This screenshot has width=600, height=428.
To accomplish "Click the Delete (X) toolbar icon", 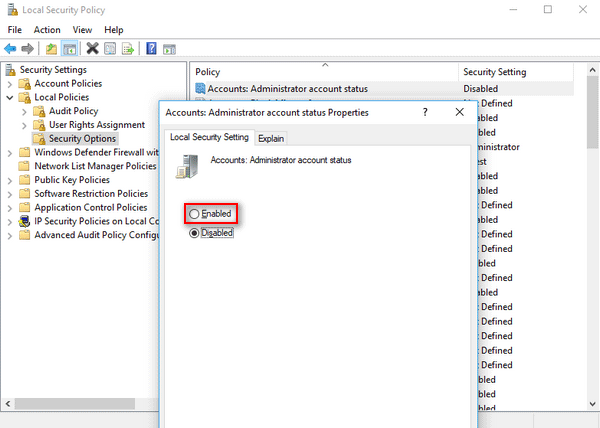I will tap(92, 49).
